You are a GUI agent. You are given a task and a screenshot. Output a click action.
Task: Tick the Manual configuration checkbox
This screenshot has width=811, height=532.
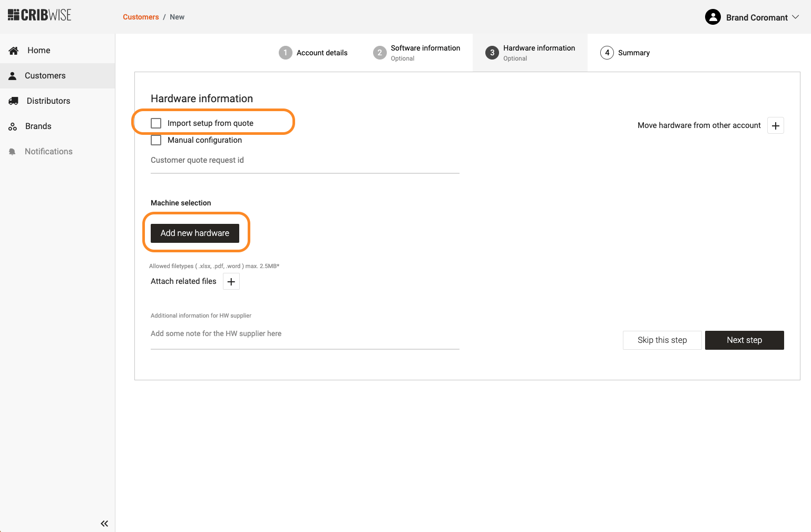click(156, 140)
